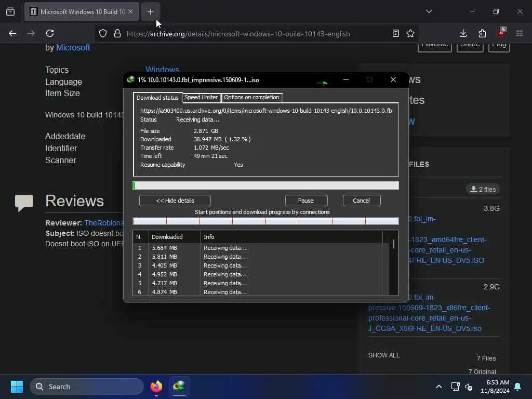Click the download URL text in dialog

click(x=266, y=111)
